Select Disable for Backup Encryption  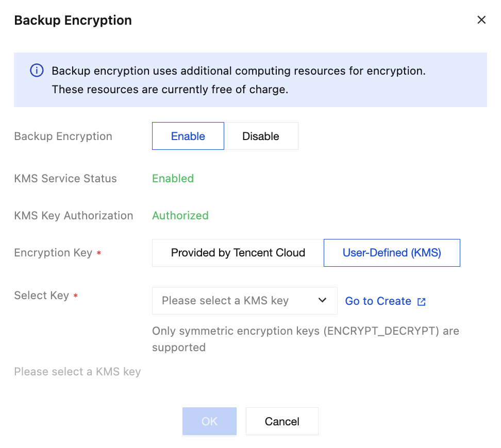click(x=261, y=136)
